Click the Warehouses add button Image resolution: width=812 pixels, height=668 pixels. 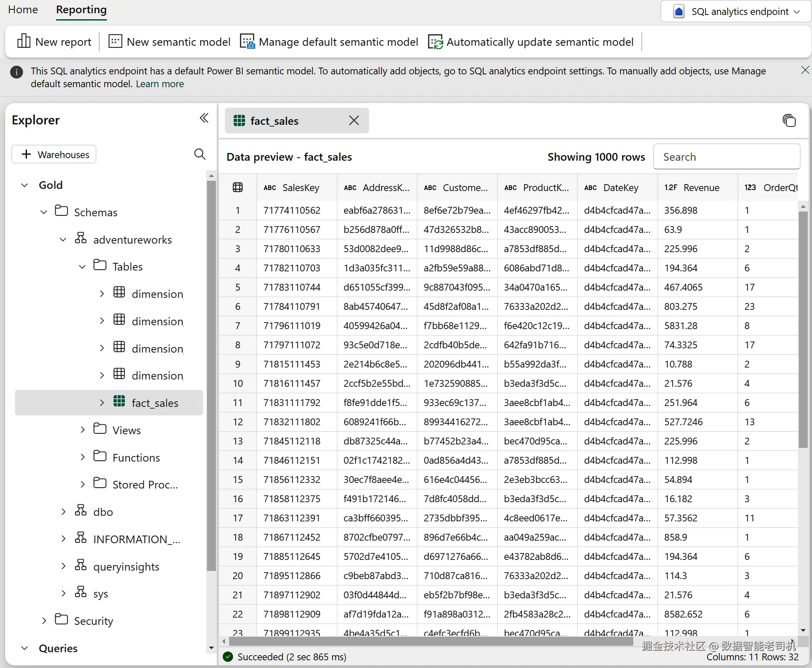54,154
